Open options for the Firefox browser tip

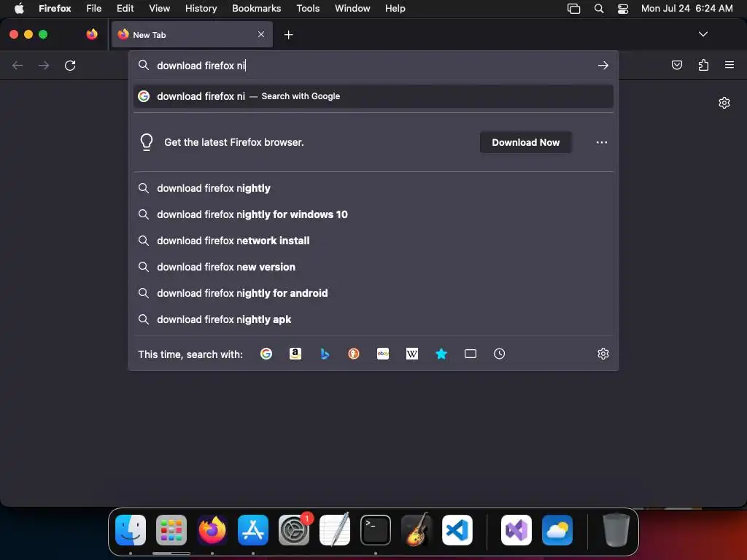tap(602, 142)
